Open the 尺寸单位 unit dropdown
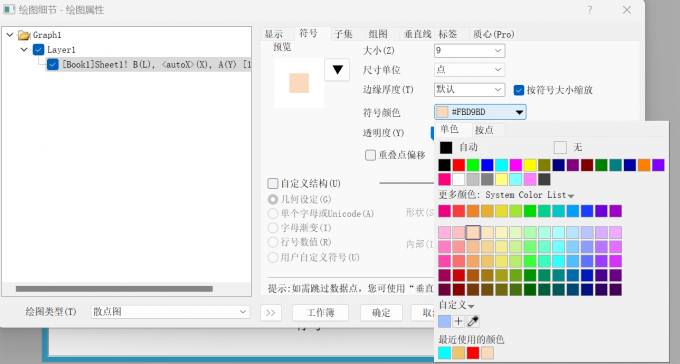Image resolution: width=680 pixels, height=364 pixels. pyautogui.click(x=469, y=70)
